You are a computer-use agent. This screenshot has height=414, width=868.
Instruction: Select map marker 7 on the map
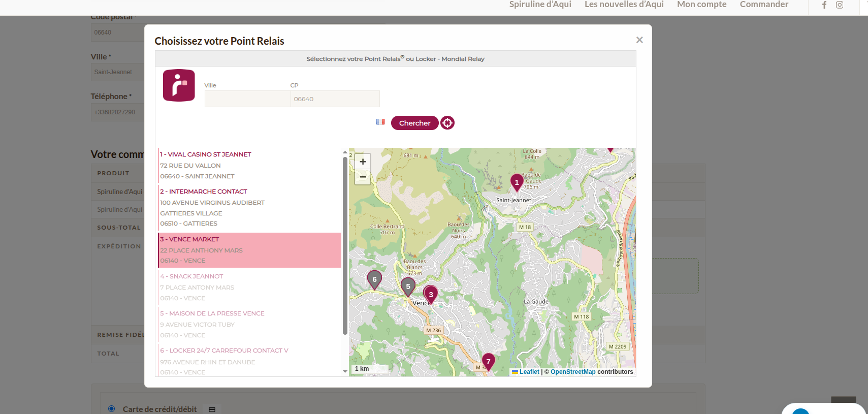tap(488, 362)
